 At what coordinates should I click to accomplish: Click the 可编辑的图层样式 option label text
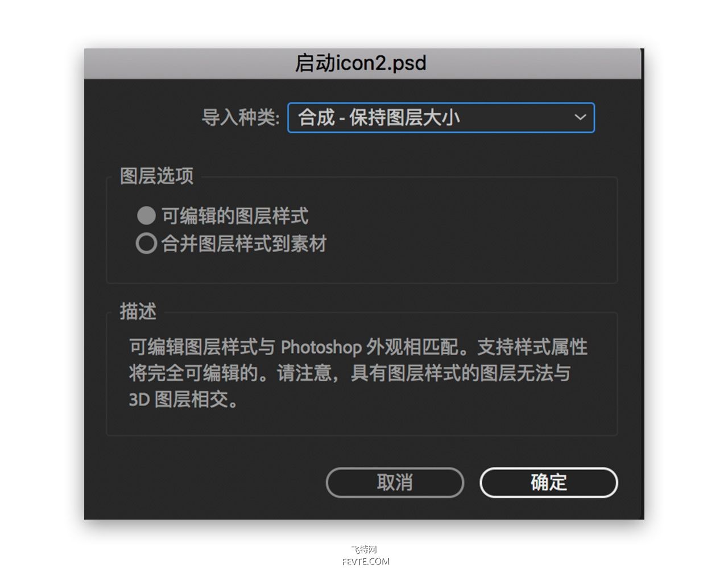235,216
